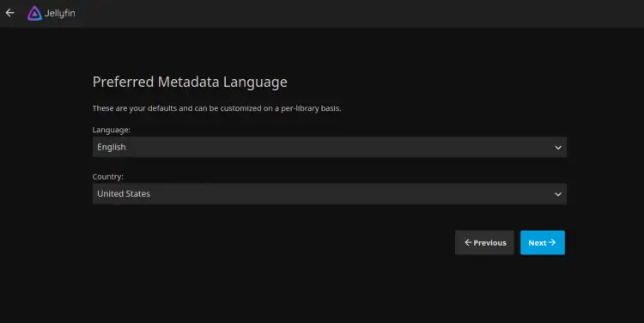Click the "Language:" field label
Image resolution: width=644 pixels, height=323 pixels.
(x=112, y=130)
